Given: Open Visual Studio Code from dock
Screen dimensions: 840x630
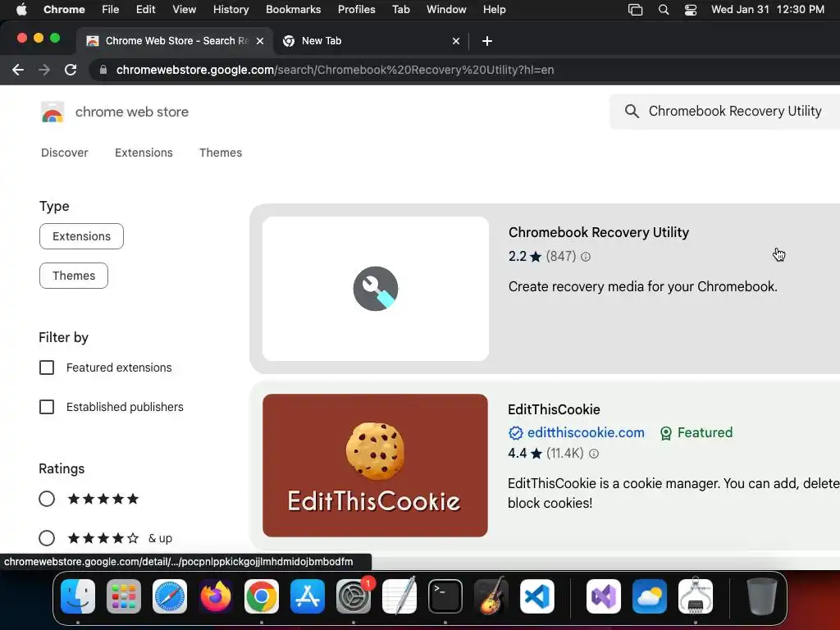Looking at the screenshot, I should pyautogui.click(x=537, y=596).
